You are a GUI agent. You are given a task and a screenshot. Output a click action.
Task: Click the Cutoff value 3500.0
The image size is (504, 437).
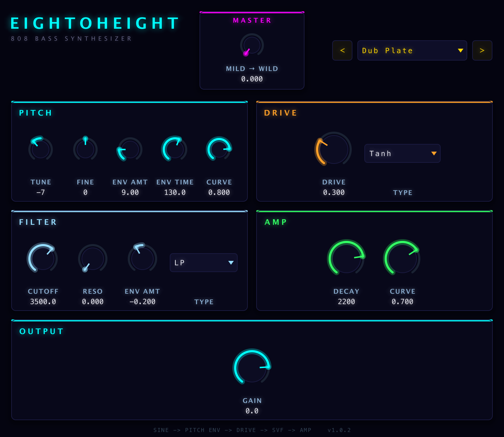pyautogui.click(x=43, y=302)
